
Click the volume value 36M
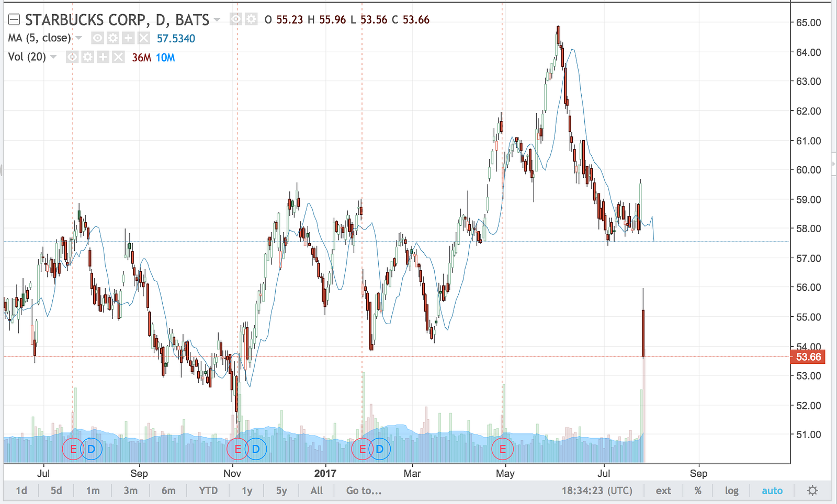pos(142,58)
